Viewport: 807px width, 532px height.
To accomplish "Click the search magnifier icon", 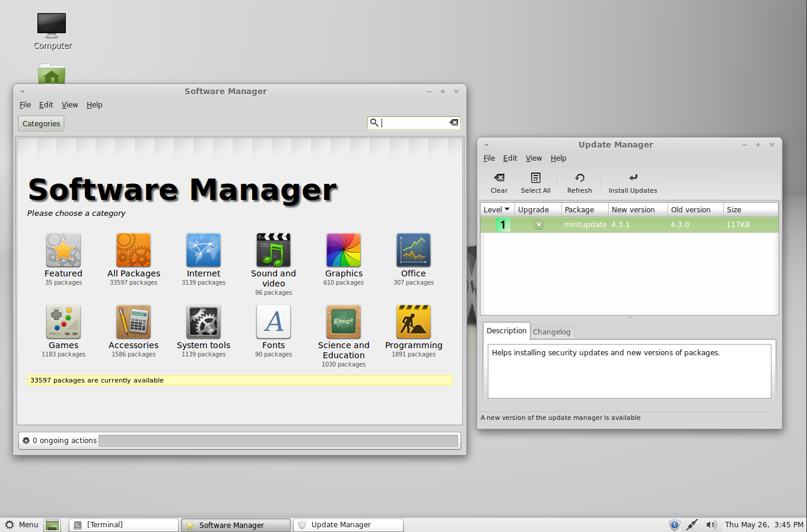I will coord(374,123).
